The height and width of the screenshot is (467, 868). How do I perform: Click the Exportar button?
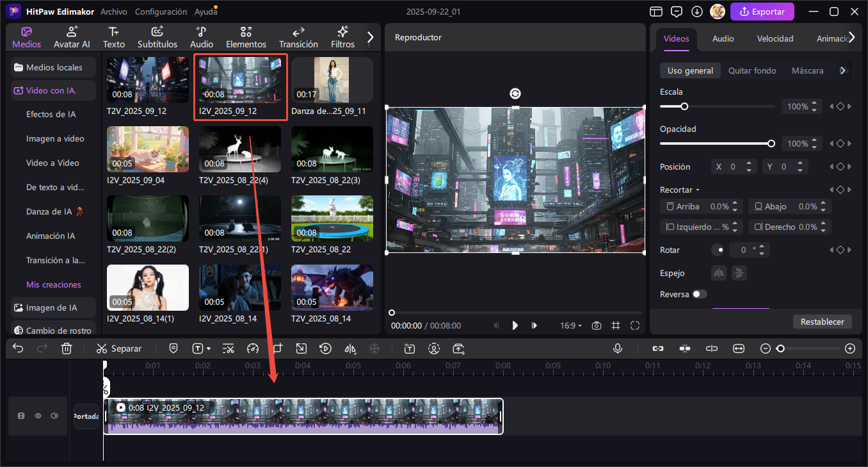(x=762, y=12)
